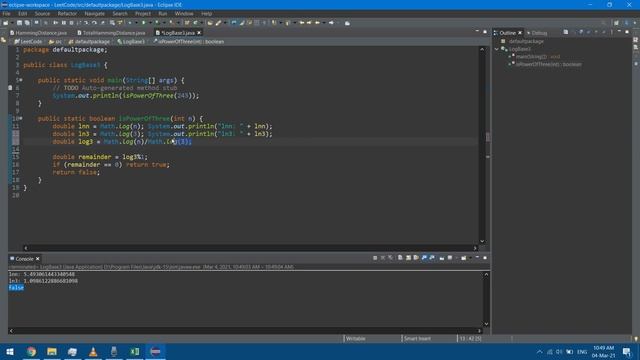Click the Pin Console icon

coord(442,258)
